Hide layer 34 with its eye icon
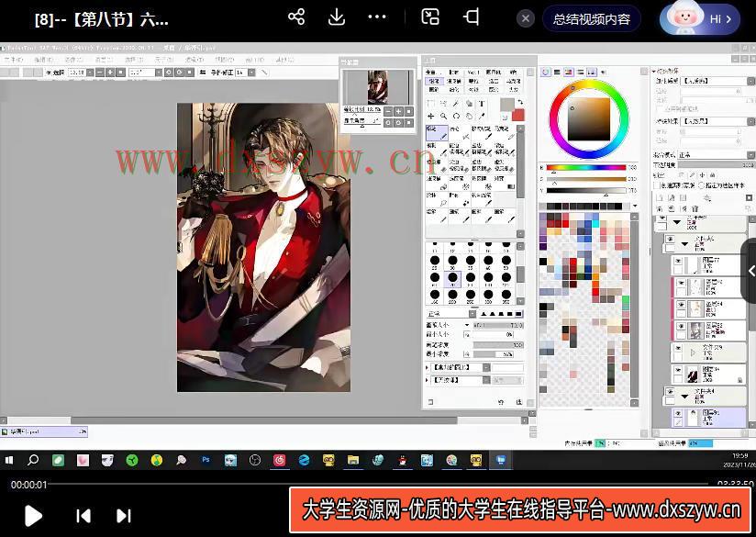The image size is (756, 537). pos(678,370)
